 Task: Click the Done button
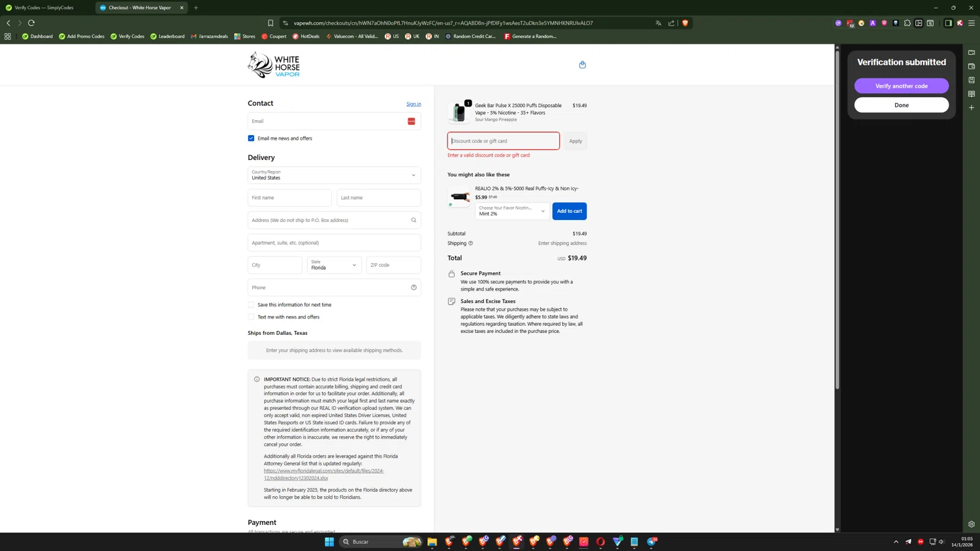pyautogui.click(x=902, y=105)
